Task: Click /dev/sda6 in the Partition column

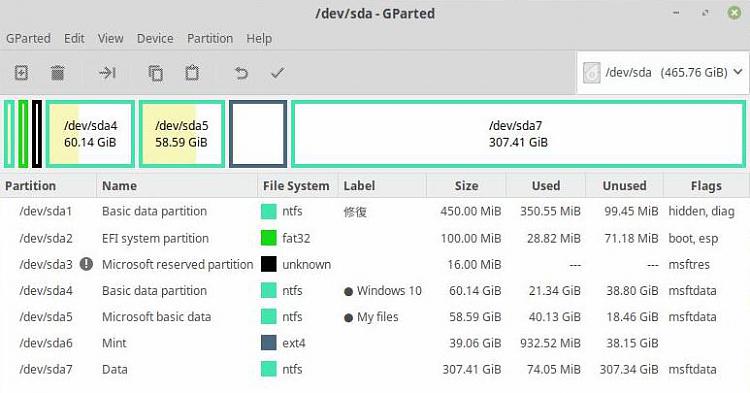Action: pyautogui.click(x=46, y=343)
